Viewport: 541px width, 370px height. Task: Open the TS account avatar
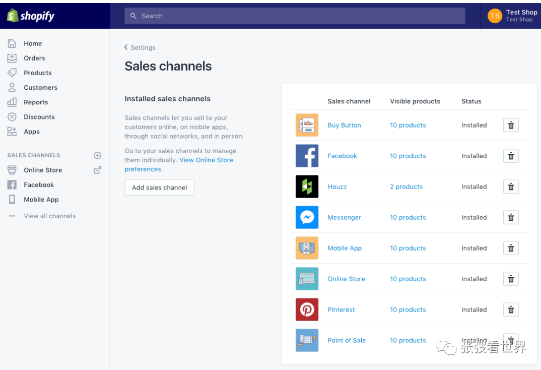pyautogui.click(x=494, y=16)
